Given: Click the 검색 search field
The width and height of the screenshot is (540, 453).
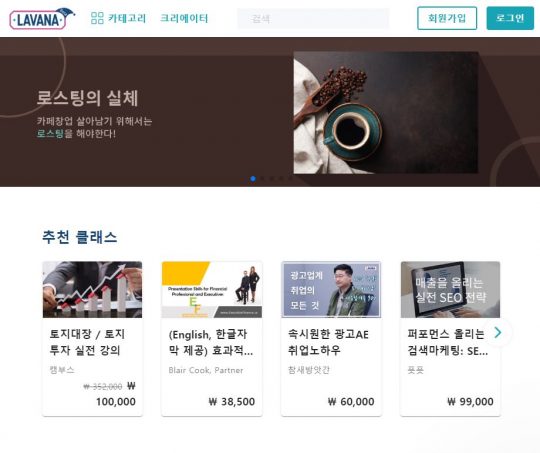Looking at the screenshot, I should (313, 19).
